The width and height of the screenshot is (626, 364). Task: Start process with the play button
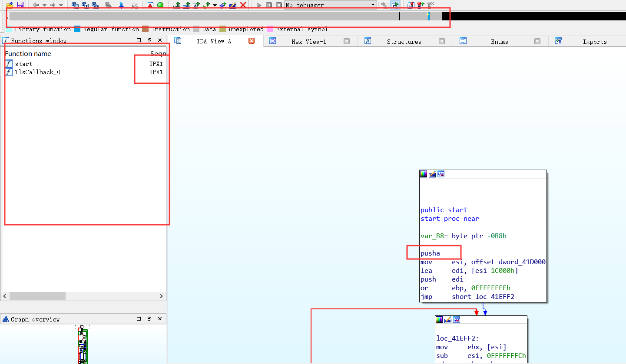[x=259, y=5]
